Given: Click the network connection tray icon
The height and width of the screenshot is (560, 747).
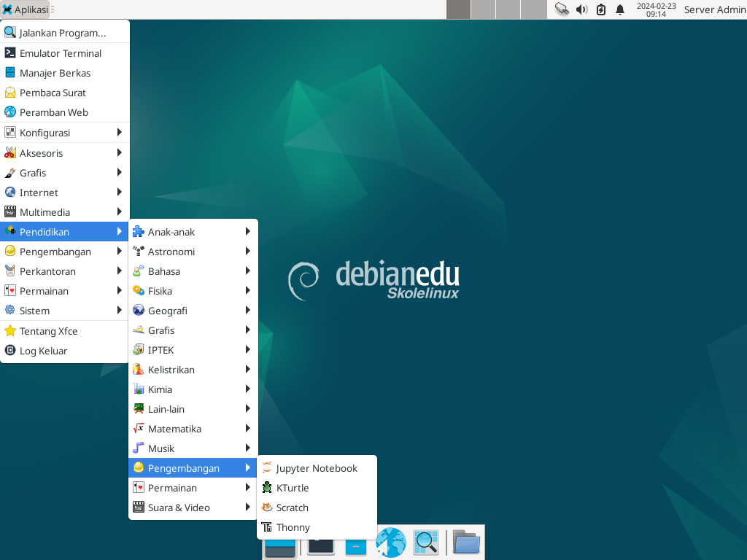Looking at the screenshot, I should tap(562, 9).
